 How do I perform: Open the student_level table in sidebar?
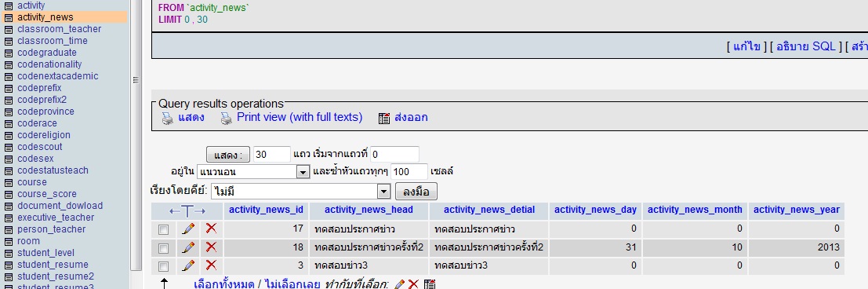(46, 253)
